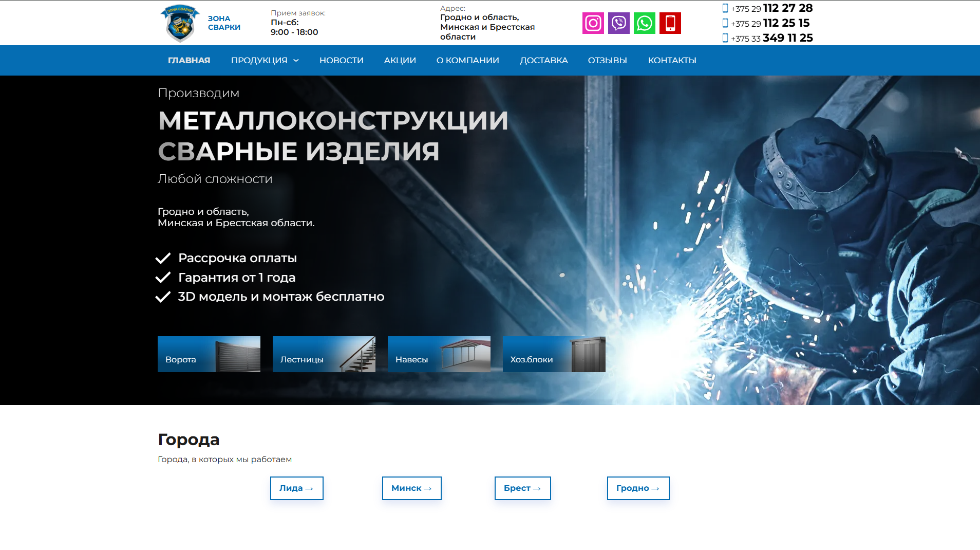Screen dimensions: 980x550
Task: Open the Ворота product tile
Action: tap(209, 354)
